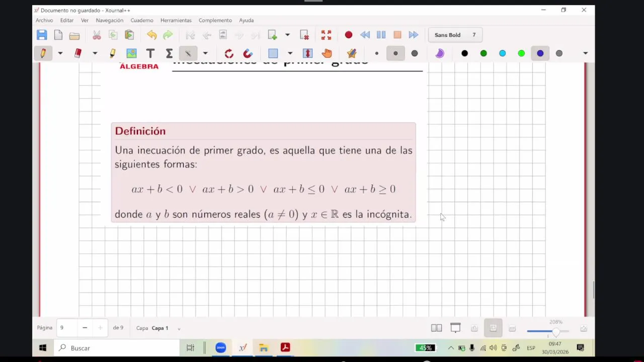Open the Ver menu
This screenshot has height=362, width=644.
click(x=85, y=20)
